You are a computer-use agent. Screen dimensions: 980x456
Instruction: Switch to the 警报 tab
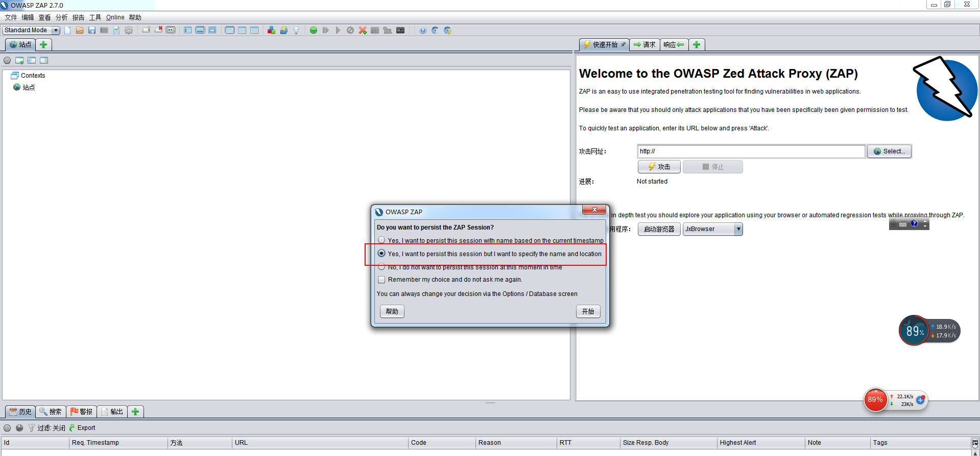tap(81, 412)
